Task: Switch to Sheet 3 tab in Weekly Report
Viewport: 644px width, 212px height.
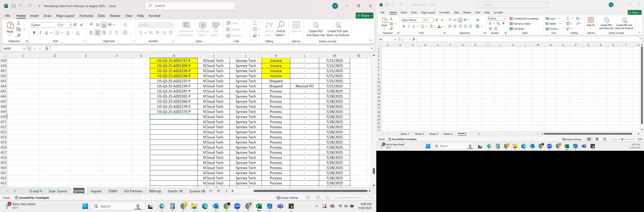Action: (434, 134)
